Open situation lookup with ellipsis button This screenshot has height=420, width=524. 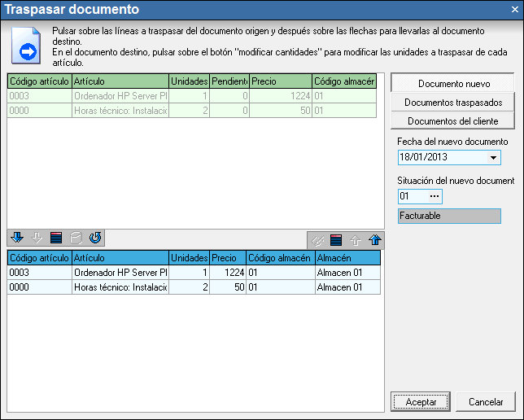tap(434, 197)
